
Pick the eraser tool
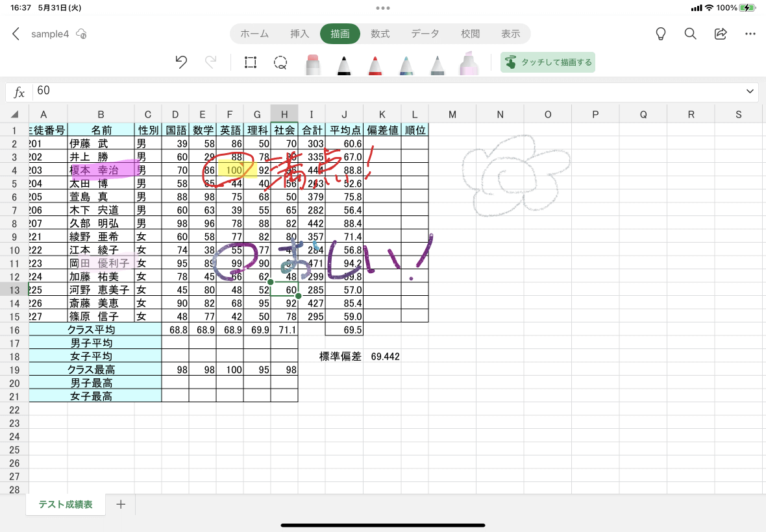pyautogui.click(x=313, y=64)
